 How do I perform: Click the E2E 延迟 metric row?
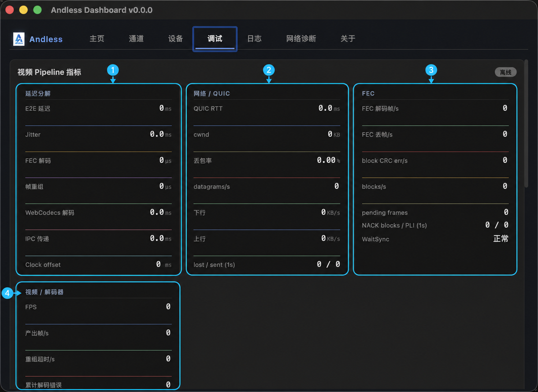click(x=99, y=109)
